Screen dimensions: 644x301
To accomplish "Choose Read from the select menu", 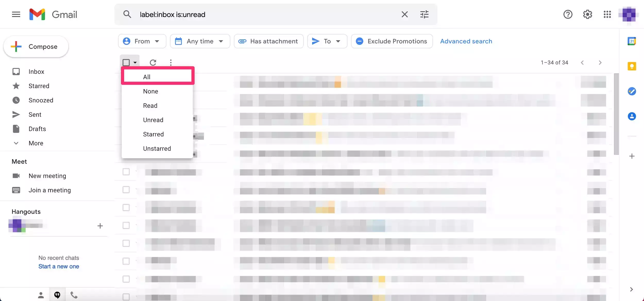I will click(x=157, y=106).
